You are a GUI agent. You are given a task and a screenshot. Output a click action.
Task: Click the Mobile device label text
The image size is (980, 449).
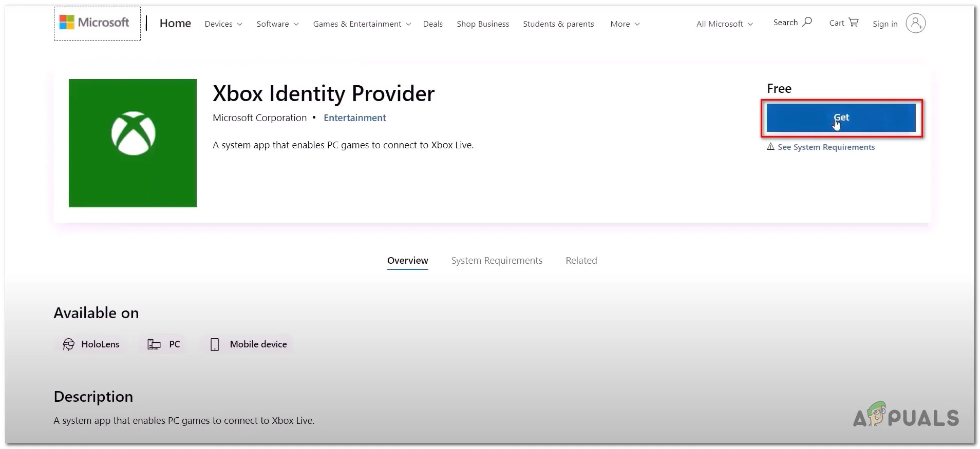click(258, 344)
